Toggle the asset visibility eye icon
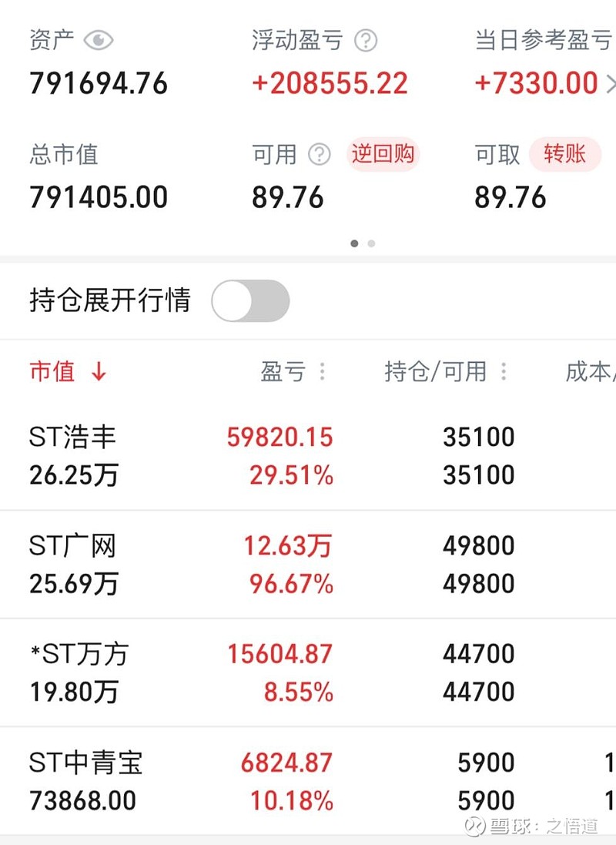The height and width of the screenshot is (845, 616). click(x=99, y=40)
